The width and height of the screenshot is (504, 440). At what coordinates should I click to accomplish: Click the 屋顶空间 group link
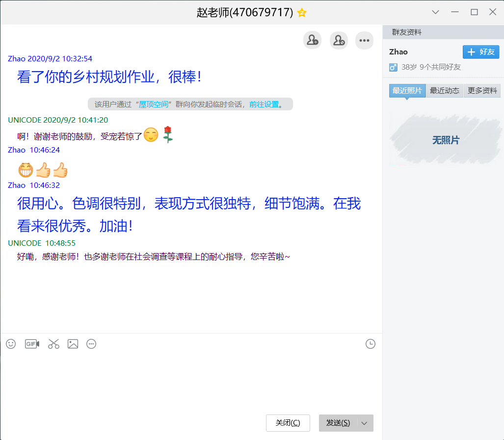point(154,104)
